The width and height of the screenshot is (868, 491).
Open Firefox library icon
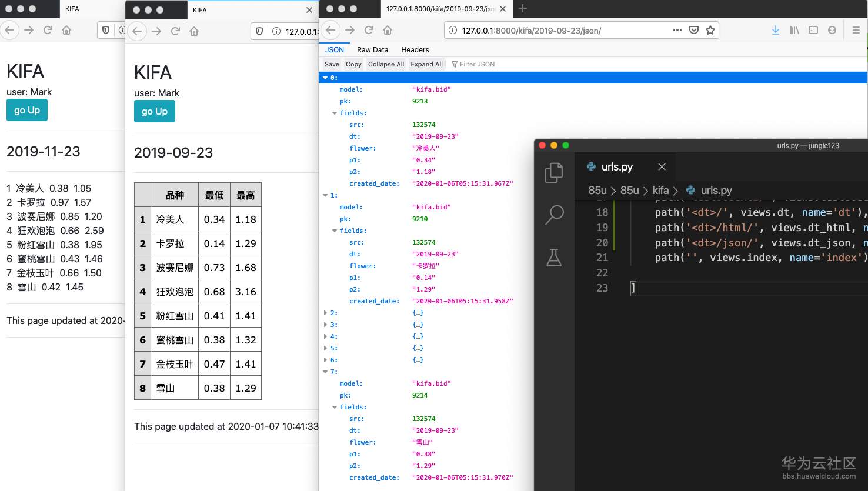coord(794,30)
